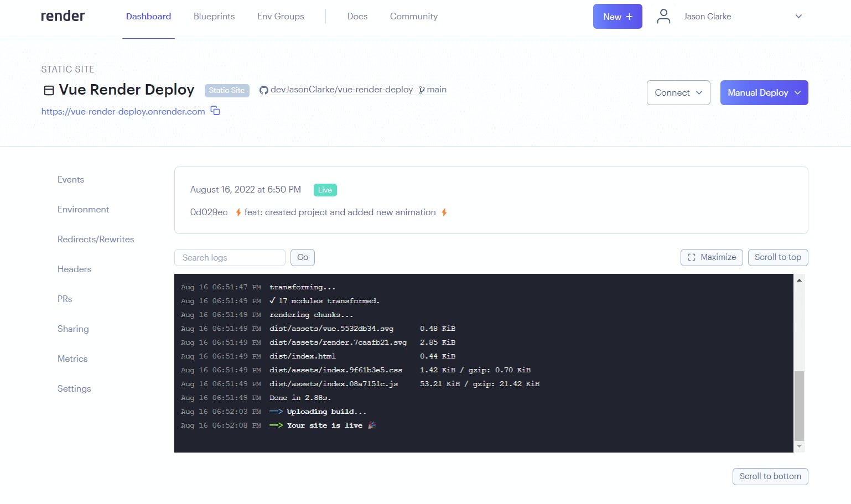Click the index.08a7151c.js log entry
Image resolution: width=851 pixels, height=504 pixels.
334,384
